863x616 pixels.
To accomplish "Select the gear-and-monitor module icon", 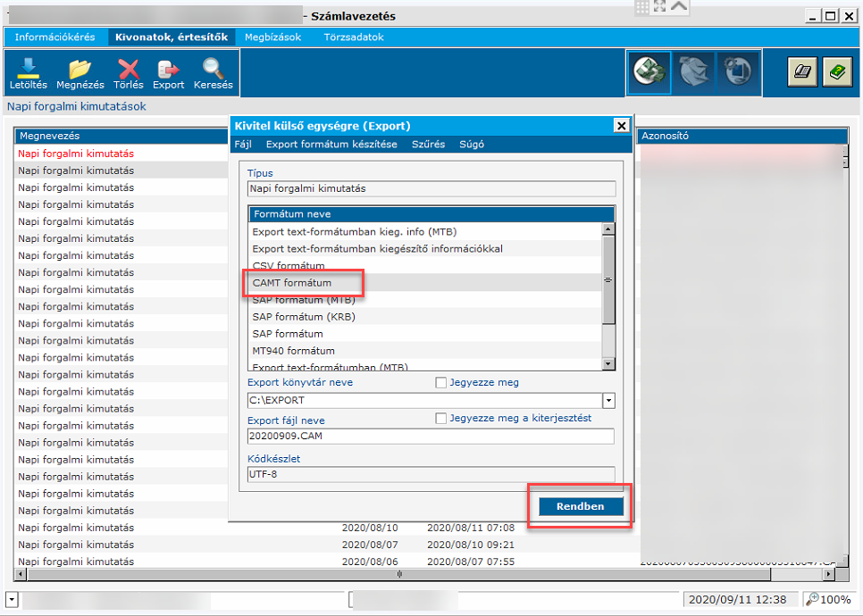I will pyautogui.click(x=738, y=72).
